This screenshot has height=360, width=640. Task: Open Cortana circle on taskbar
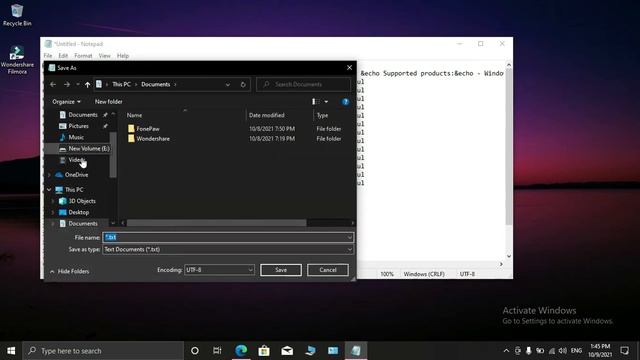[x=195, y=351]
